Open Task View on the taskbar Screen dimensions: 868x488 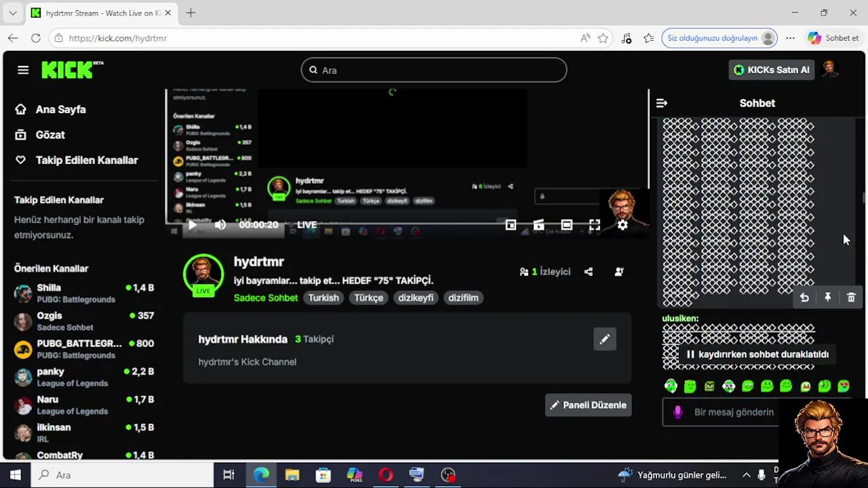229,475
